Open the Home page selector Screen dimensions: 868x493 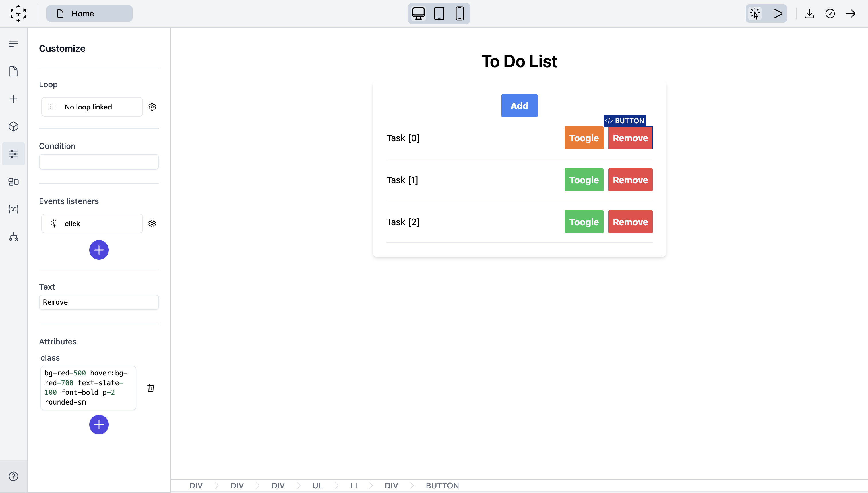coord(89,14)
